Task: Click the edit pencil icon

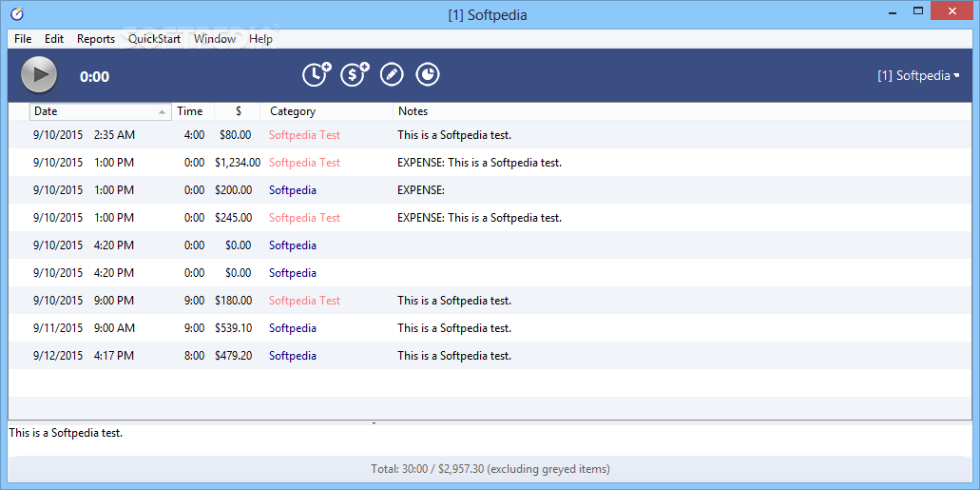Action: click(392, 74)
